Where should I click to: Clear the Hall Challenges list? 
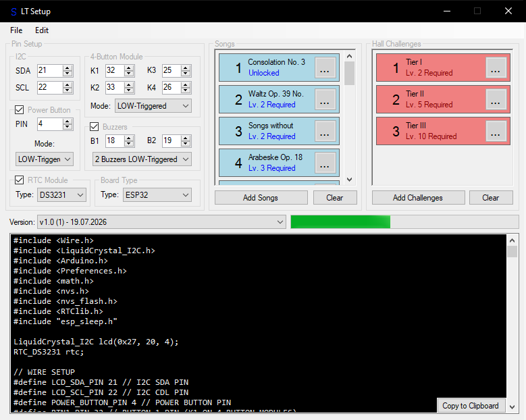(491, 198)
